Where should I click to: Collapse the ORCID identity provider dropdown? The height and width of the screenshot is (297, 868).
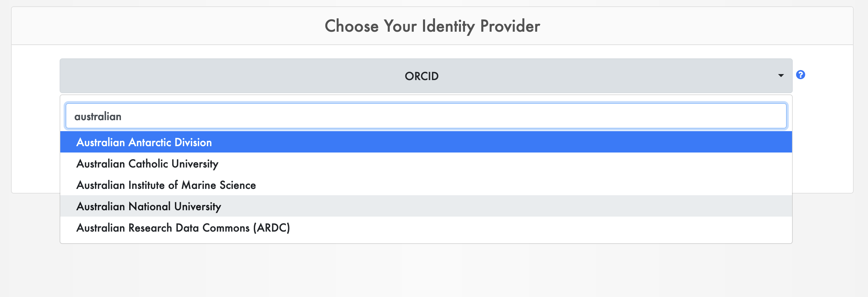click(426, 76)
